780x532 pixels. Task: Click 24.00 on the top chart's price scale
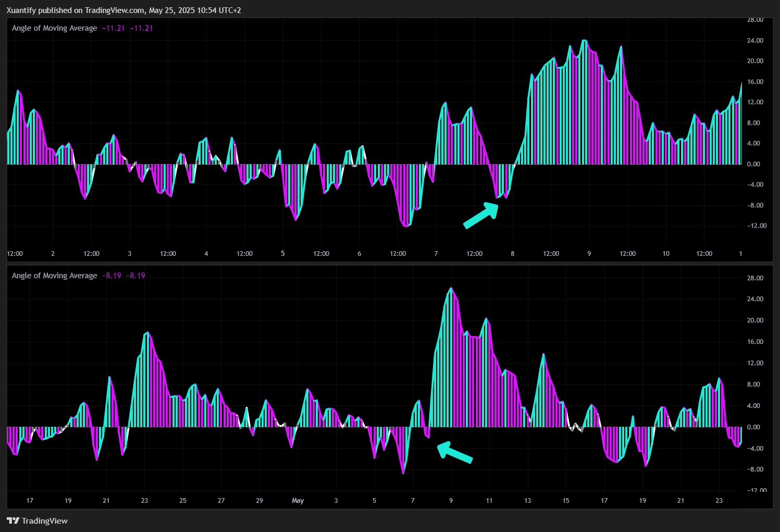755,41
